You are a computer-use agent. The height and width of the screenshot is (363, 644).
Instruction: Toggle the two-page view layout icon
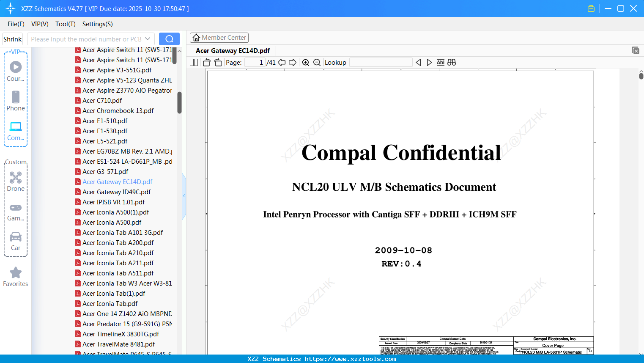click(194, 63)
